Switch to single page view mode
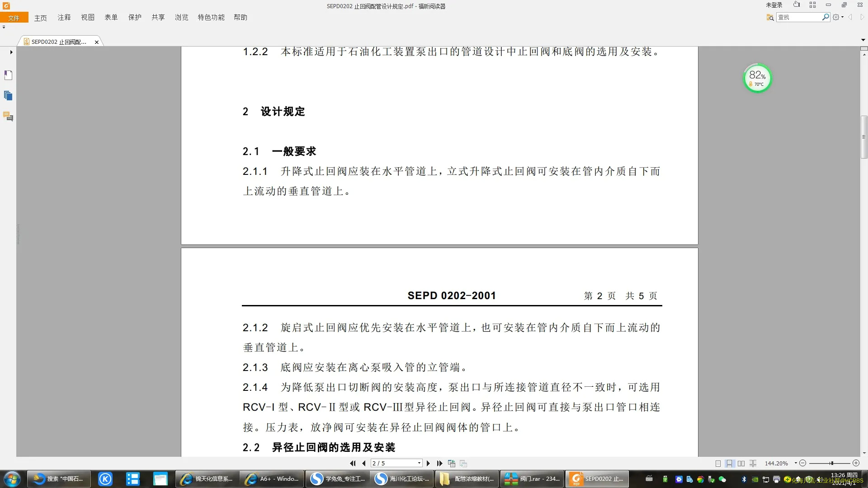The image size is (868, 488). point(718,464)
